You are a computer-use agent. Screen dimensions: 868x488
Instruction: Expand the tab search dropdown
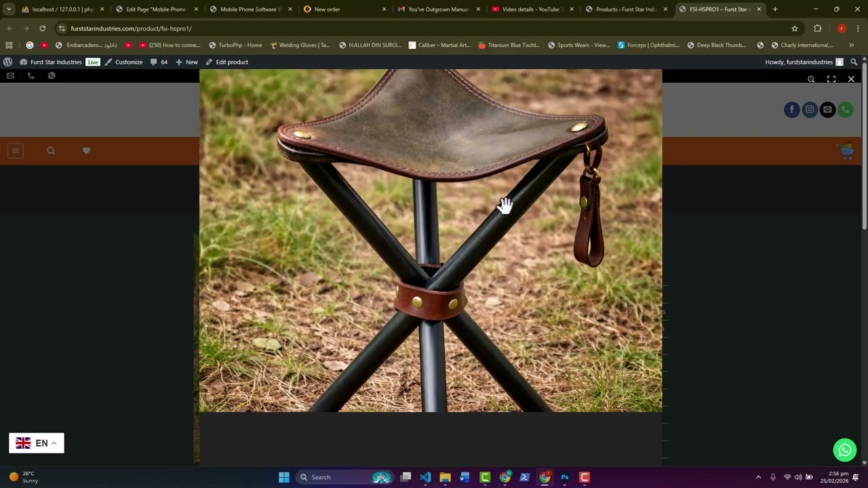tap(8, 9)
